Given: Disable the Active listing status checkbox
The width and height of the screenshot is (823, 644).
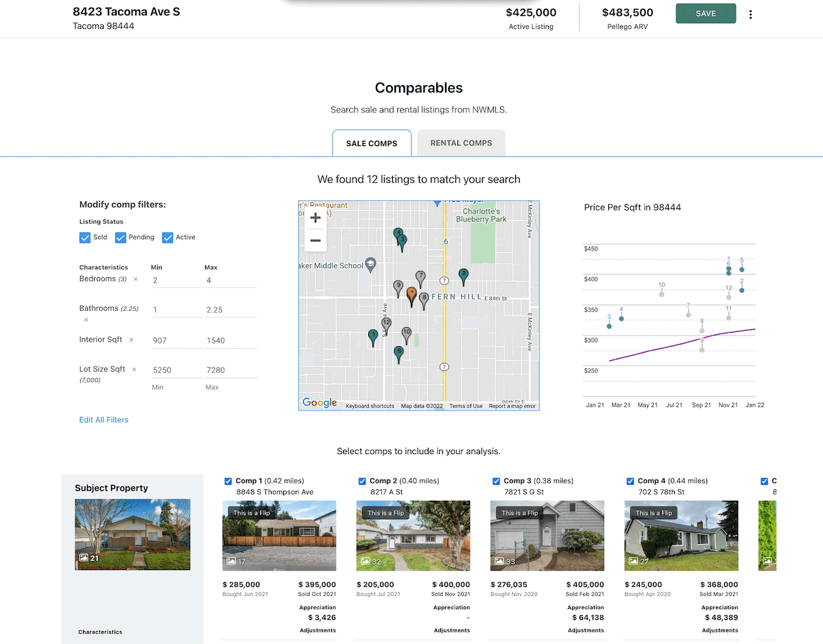Looking at the screenshot, I should pos(167,237).
